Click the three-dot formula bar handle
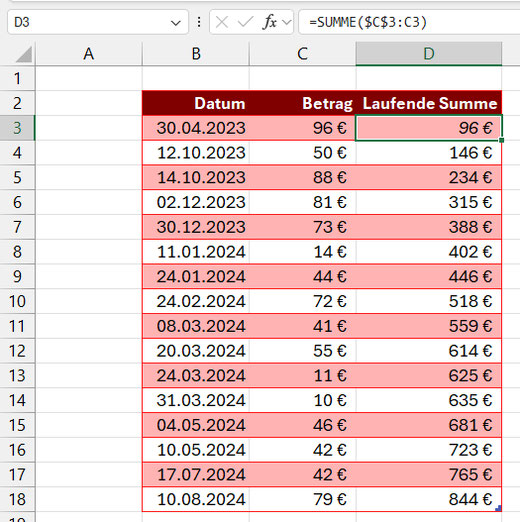The height and width of the screenshot is (522, 520). 199,22
